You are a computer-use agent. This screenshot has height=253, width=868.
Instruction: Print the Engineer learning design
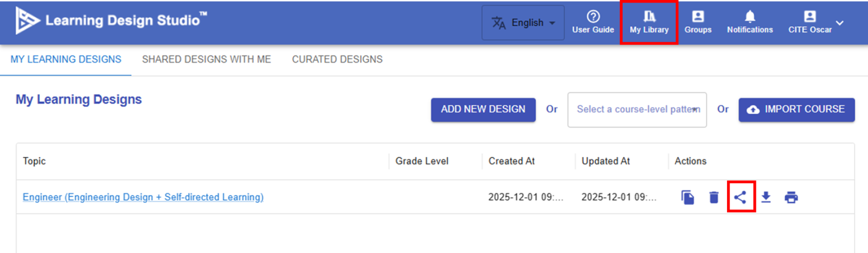point(791,197)
